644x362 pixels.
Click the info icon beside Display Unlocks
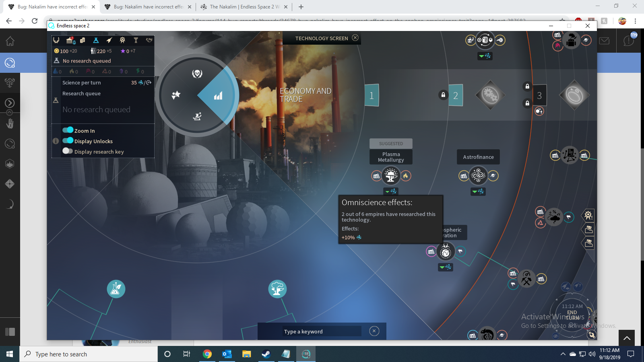pyautogui.click(x=56, y=141)
